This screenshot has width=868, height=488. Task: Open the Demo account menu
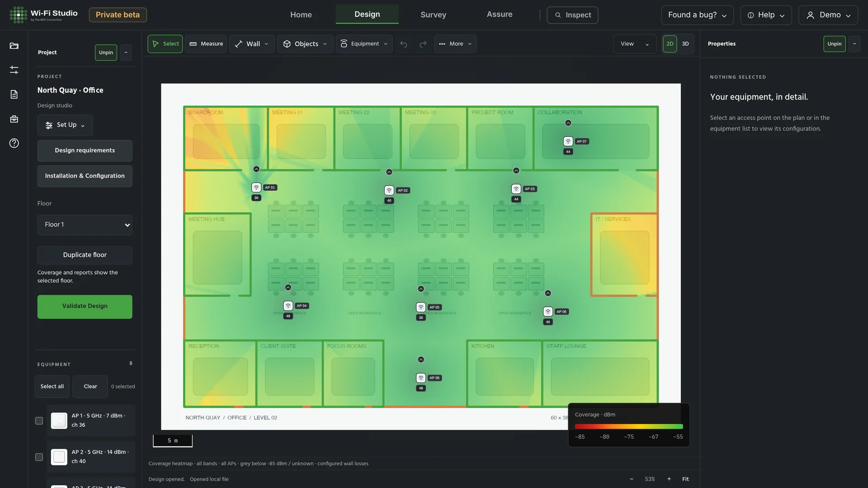click(828, 15)
